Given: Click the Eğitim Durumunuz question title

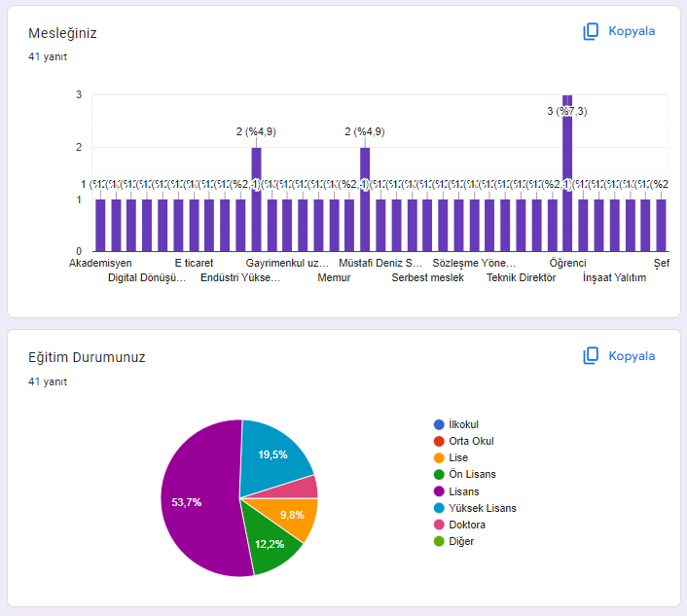Looking at the screenshot, I should point(87,357).
